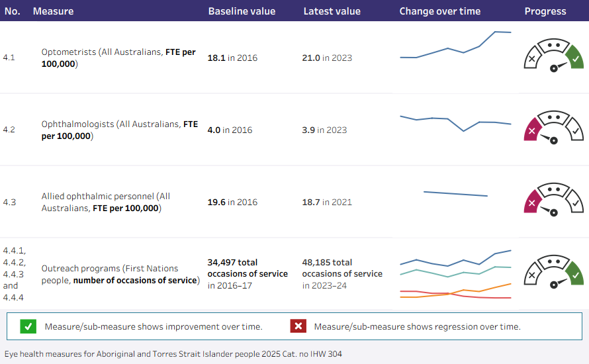Click latest value 3.9 in 2023
The width and height of the screenshot is (589, 364).
click(324, 130)
